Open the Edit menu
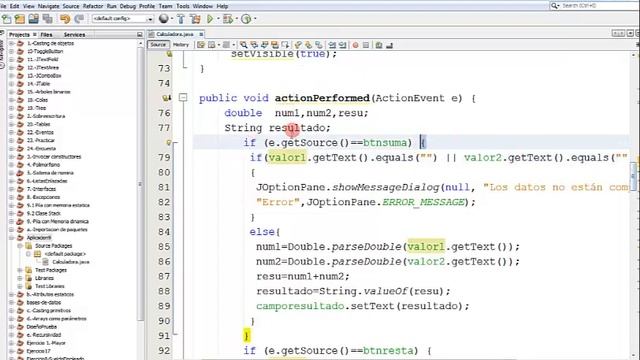This screenshot has width=640, height=360. coord(14,6)
